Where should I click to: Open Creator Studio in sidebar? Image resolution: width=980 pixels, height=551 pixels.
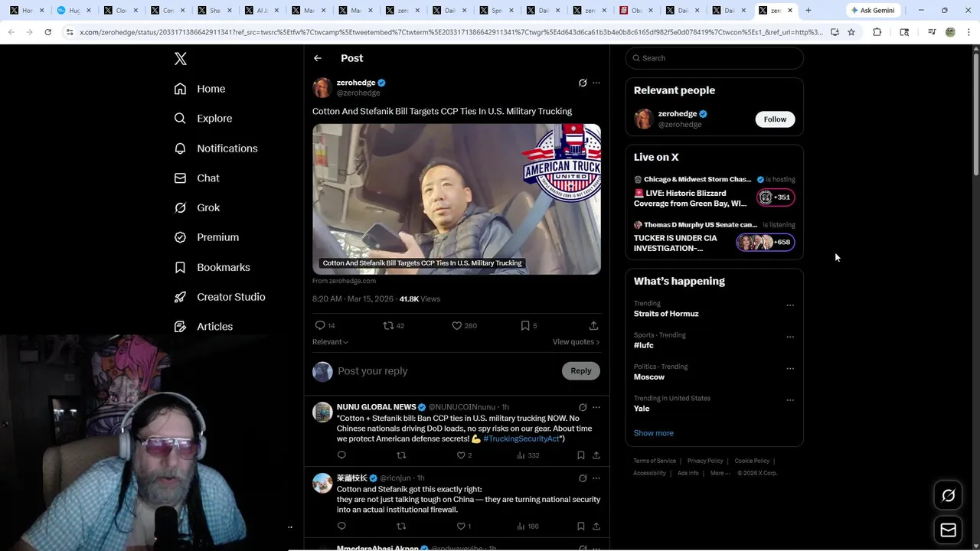(220, 297)
